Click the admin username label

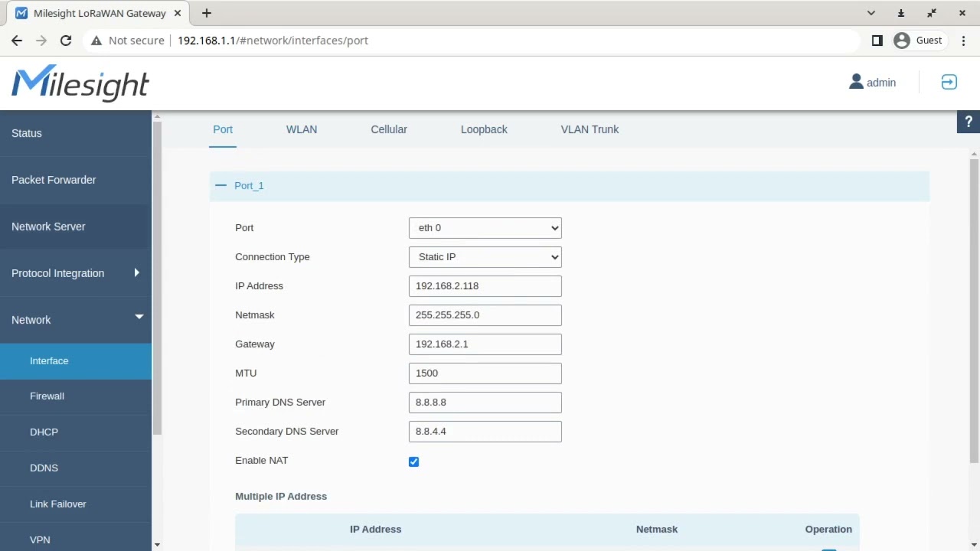coord(881,83)
